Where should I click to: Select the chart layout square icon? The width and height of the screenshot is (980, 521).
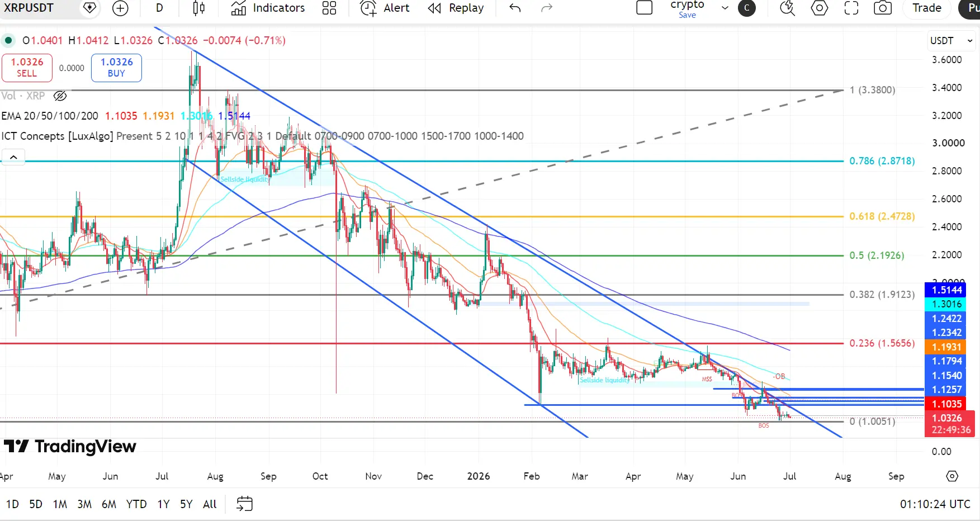pyautogui.click(x=645, y=8)
